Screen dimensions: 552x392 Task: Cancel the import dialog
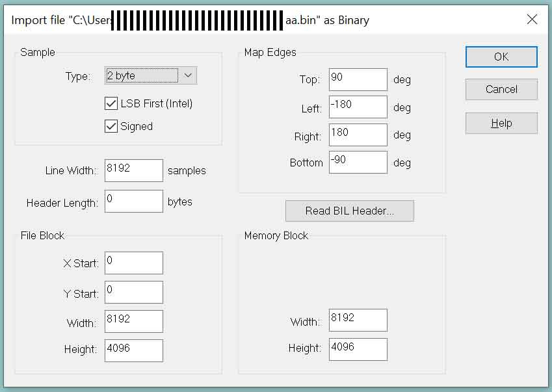[x=501, y=90]
